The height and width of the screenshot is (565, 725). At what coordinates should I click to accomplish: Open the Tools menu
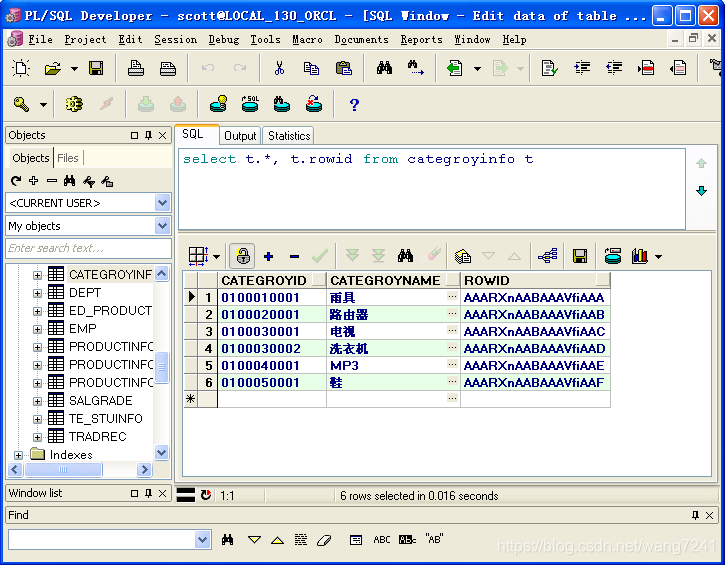click(x=265, y=40)
